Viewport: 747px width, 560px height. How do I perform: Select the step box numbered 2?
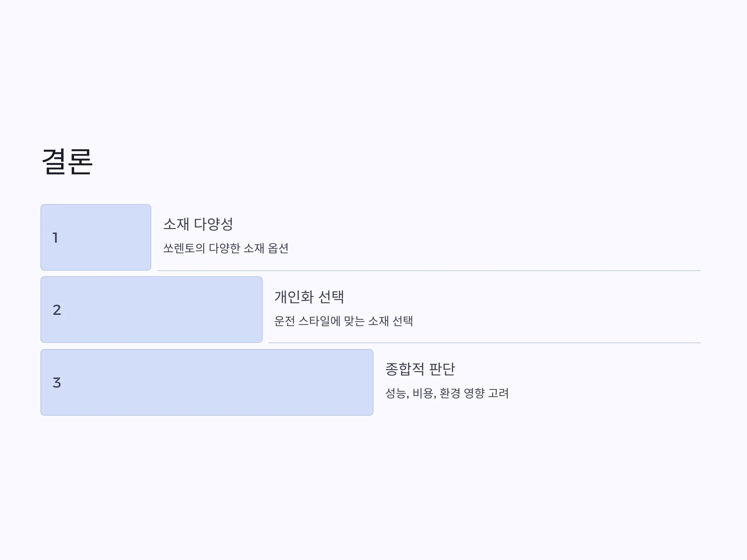coord(152,310)
